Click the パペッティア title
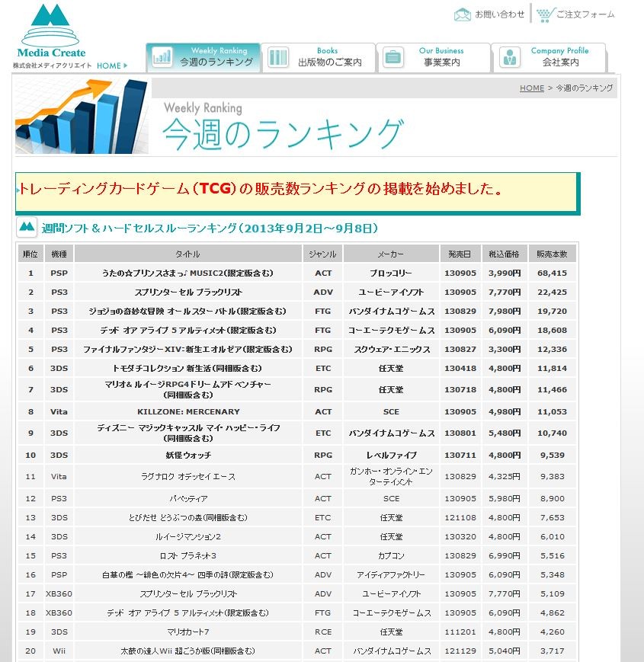 [x=188, y=499]
